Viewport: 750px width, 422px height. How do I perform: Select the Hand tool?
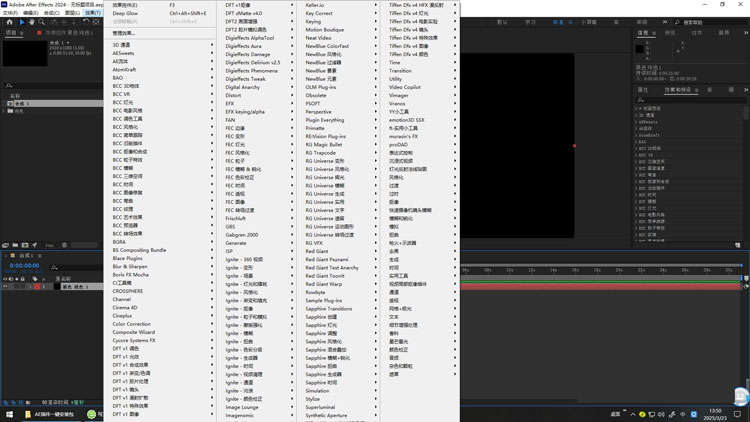[33, 21]
